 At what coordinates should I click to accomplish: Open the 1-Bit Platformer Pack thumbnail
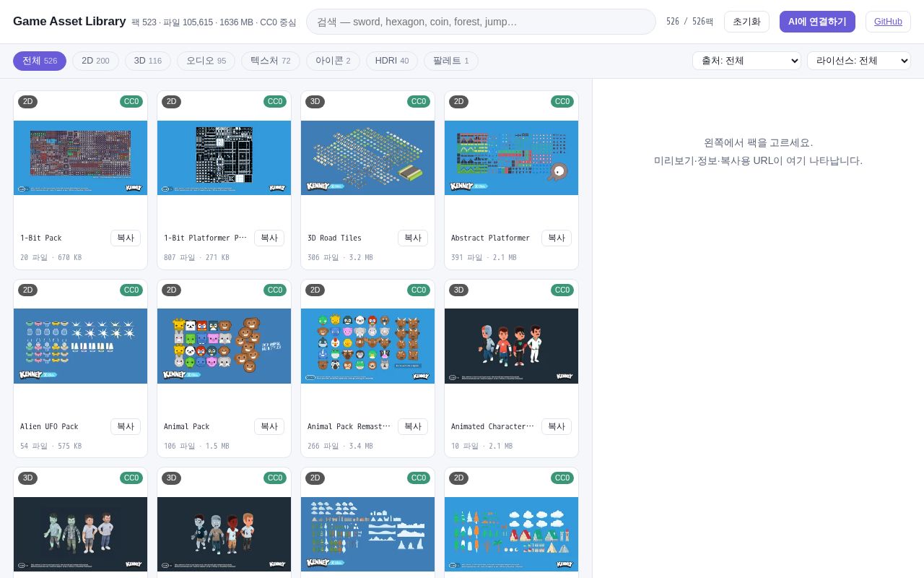point(224,158)
